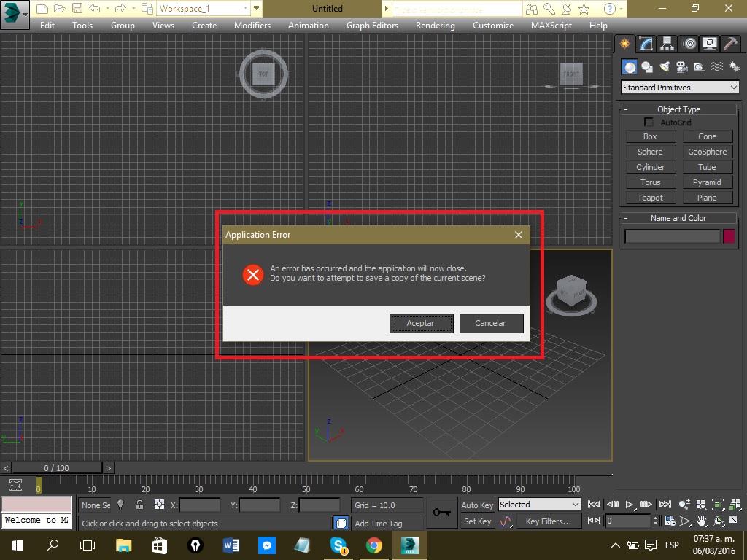Click the Torus primitive button
Screen dimensions: 747x560
(650, 182)
